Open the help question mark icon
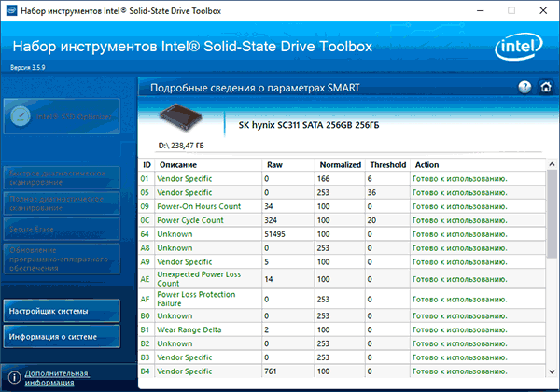This screenshot has height=392, width=560. click(525, 87)
